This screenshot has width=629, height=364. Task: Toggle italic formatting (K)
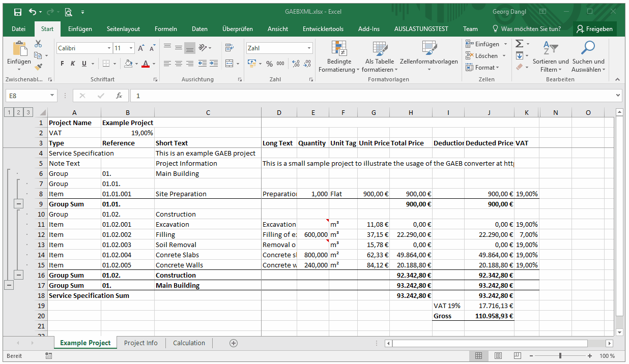(x=73, y=64)
